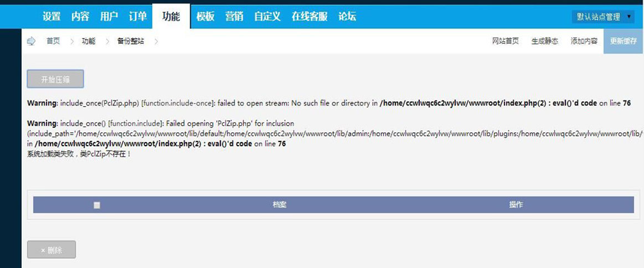Select the 订单 menu item

coord(138,16)
